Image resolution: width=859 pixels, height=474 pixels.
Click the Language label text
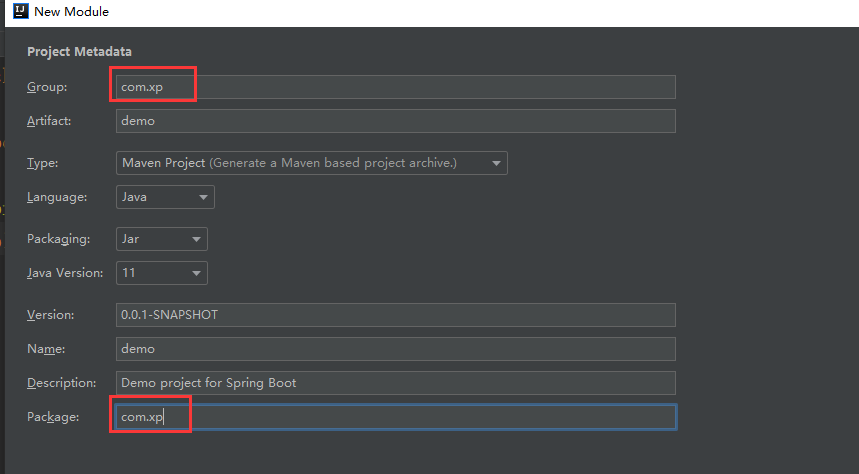pos(57,197)
